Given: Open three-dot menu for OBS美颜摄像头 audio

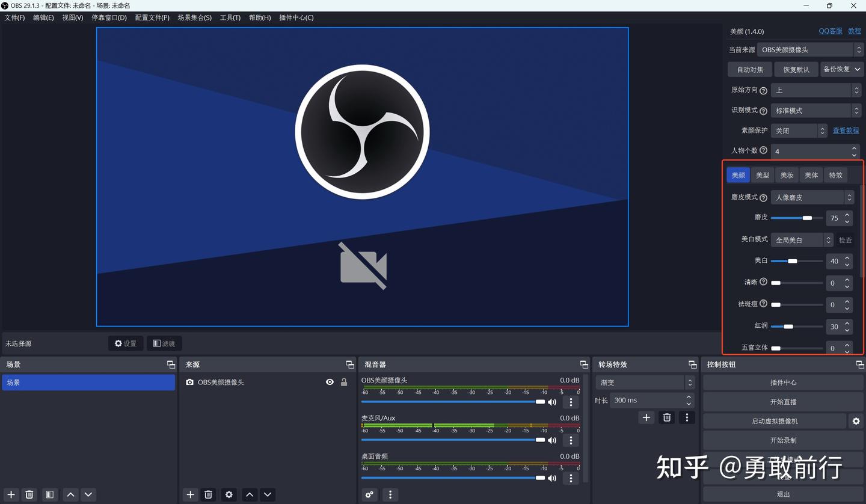Looking at the screenshot, I should tap(571, 402).
